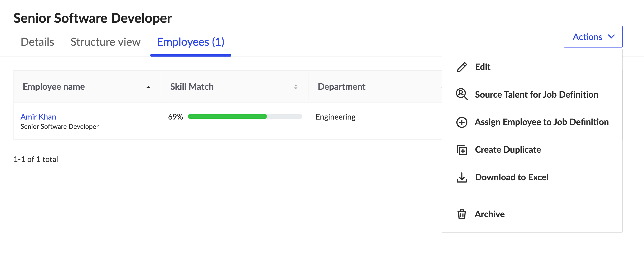
Task: Click the Source Talent magnifier icon
Action: [461, 94]
